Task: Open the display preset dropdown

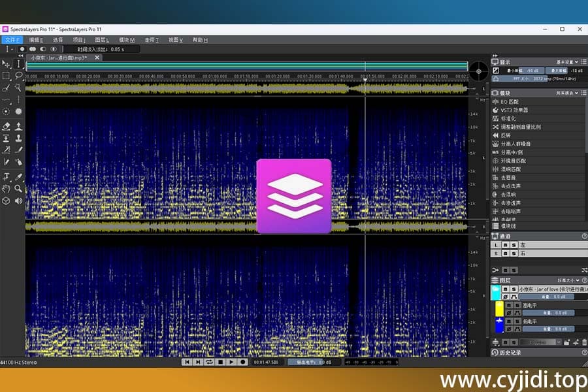Action: tap(567, 62)
